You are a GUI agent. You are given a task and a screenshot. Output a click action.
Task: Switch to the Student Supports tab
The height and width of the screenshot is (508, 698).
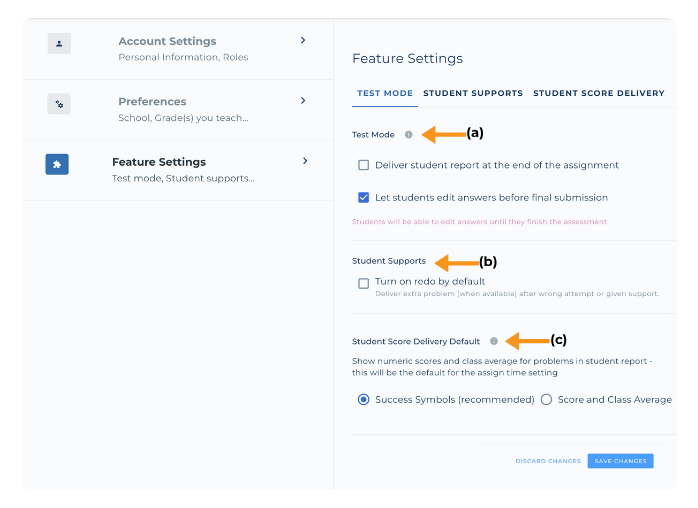pyautogui.click(x=472, y=93)
